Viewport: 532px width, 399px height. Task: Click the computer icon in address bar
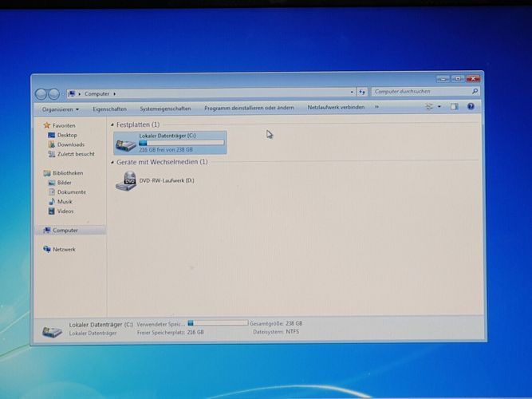[71, 93]
